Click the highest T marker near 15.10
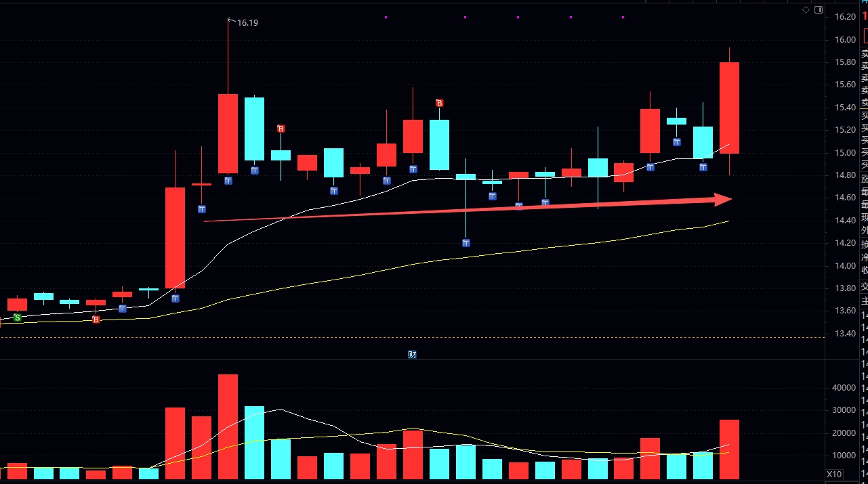868x484 pixels. [677, 142]
